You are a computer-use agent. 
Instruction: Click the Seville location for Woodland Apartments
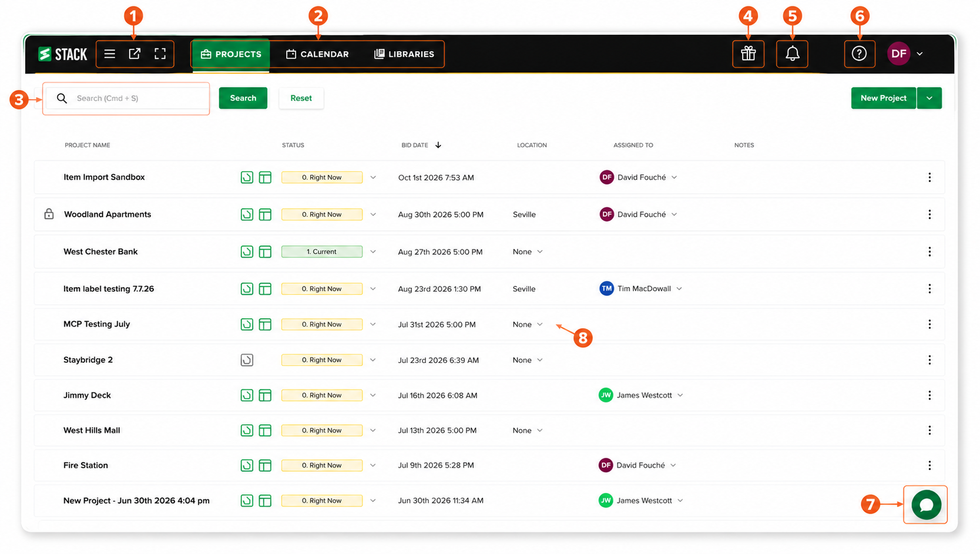[x=524, y=214]
